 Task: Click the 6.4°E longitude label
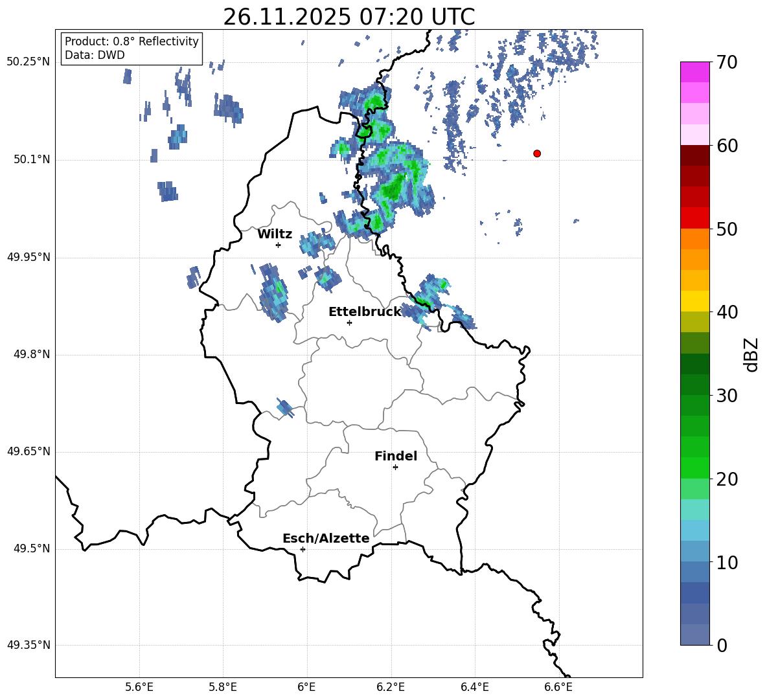[474, 687]
